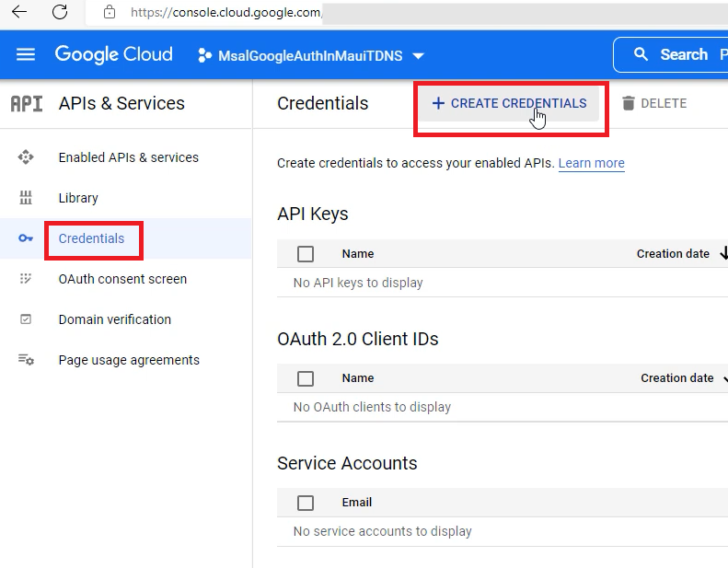
Task: Click the OAuth consent screen icon
Action: click(x=26, y=279)
